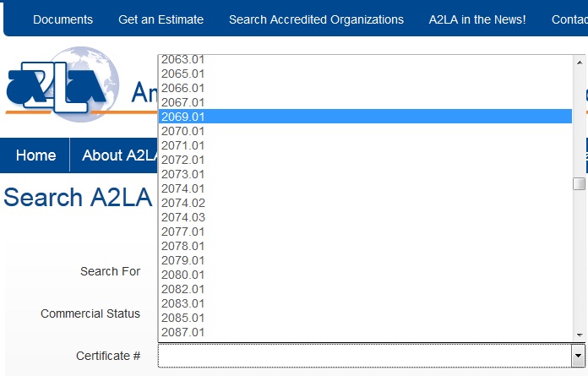Select certificate 2080.01 from list

183,275
